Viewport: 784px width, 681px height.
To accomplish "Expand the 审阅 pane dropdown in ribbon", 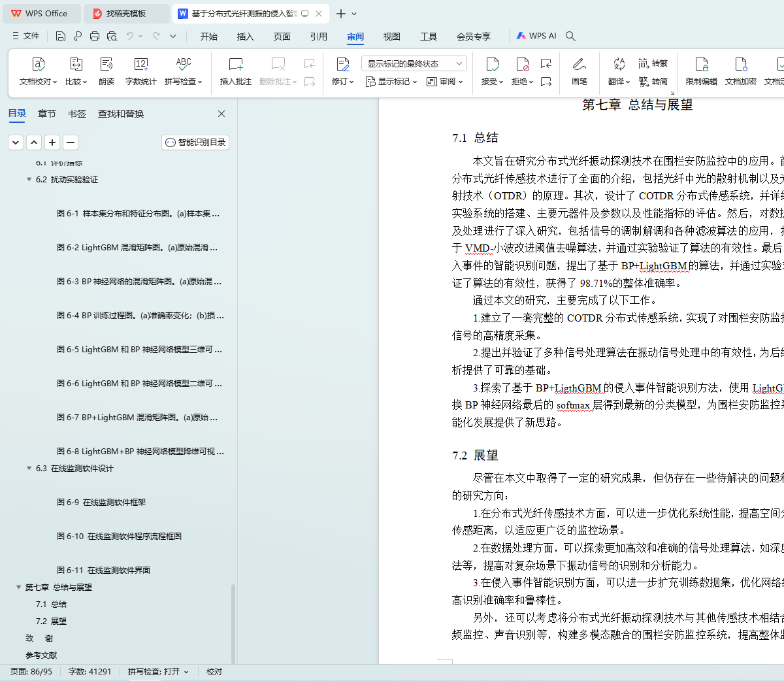I will (444, 82).
